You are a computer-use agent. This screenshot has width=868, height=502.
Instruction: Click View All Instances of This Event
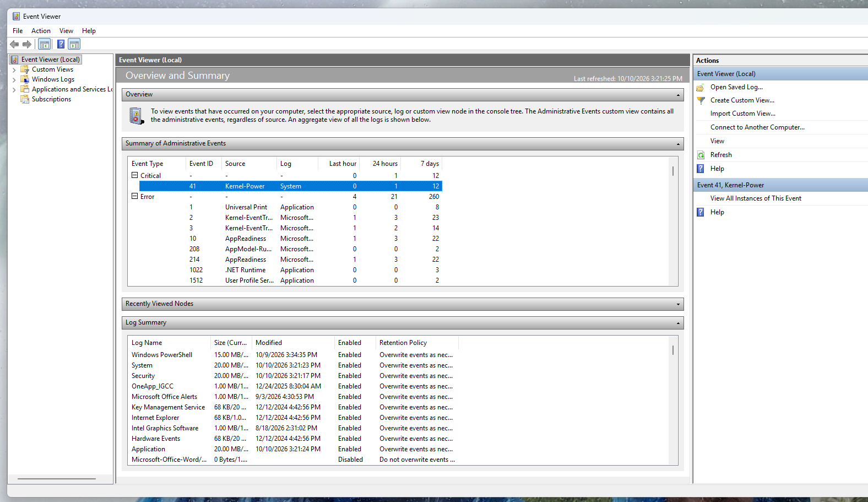pyautogui.click(x=756, y=198)
